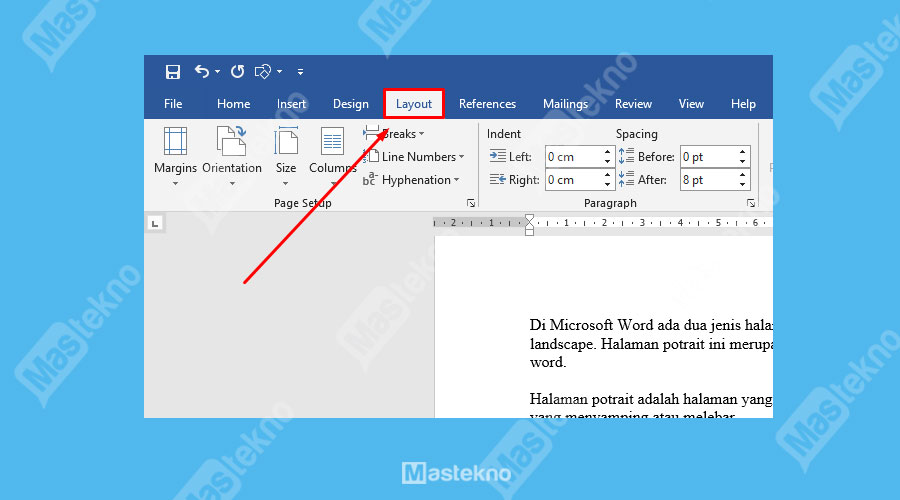Open the Touch/Mouse mode dropdown arrow
The width and height of the screenshot is (900, 500).
tap(280, 72)
